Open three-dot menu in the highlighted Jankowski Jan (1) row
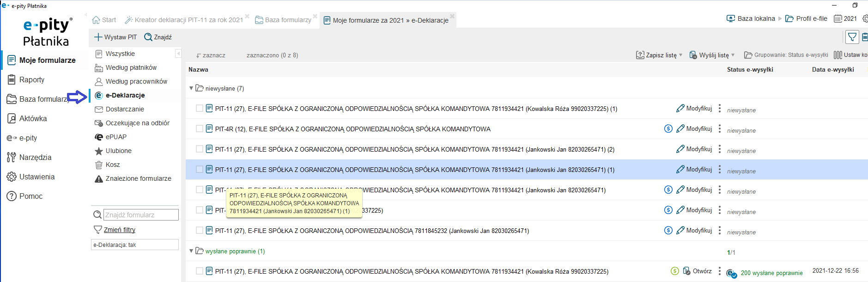 720,170
